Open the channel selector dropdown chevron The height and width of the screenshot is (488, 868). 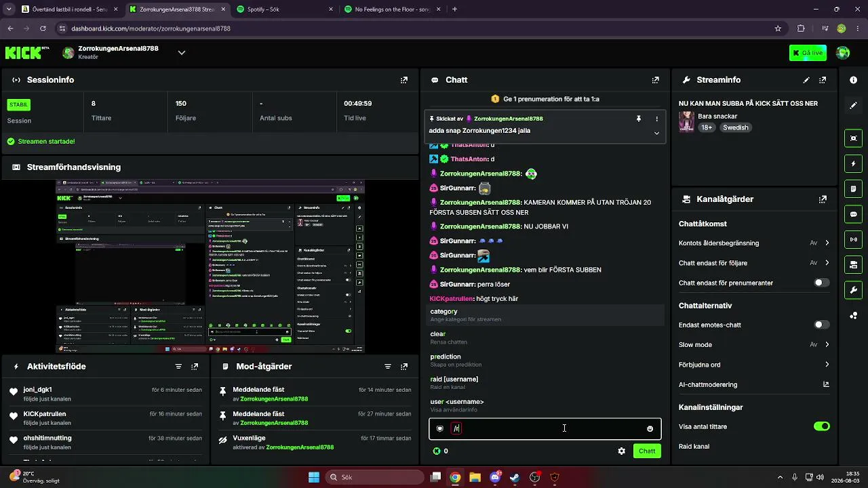pyautogui.click(x=181, y=53)
